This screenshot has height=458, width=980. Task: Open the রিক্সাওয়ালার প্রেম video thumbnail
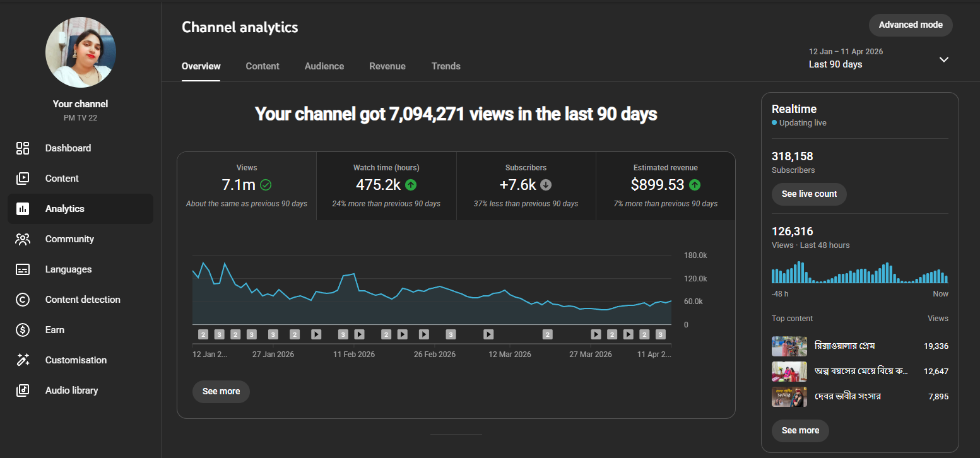tap(789, 346)
